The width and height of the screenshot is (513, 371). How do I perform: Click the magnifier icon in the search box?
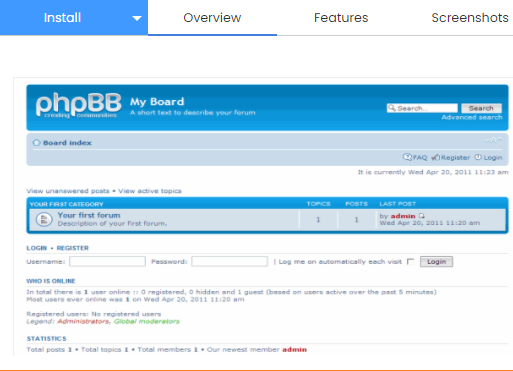(392, 108)
